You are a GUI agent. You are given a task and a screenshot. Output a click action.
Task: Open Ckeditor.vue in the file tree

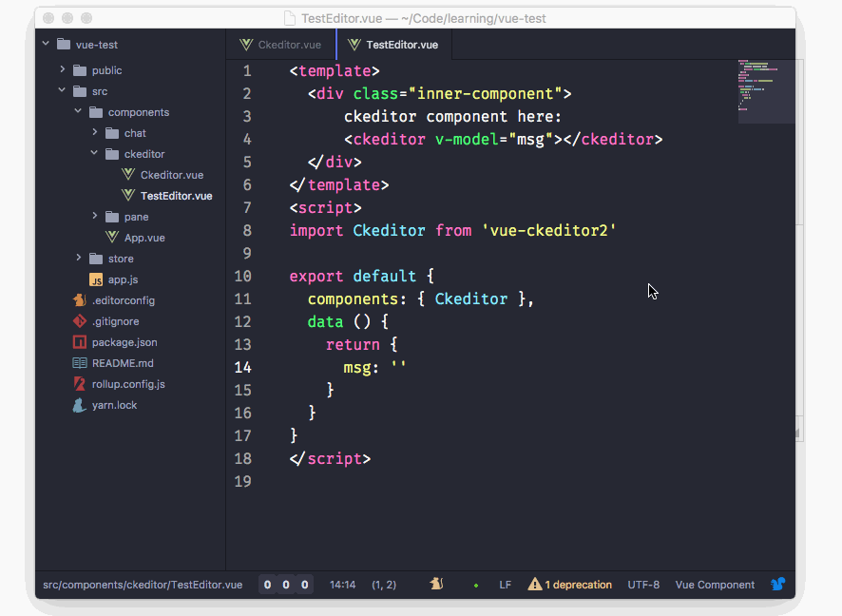172,175
